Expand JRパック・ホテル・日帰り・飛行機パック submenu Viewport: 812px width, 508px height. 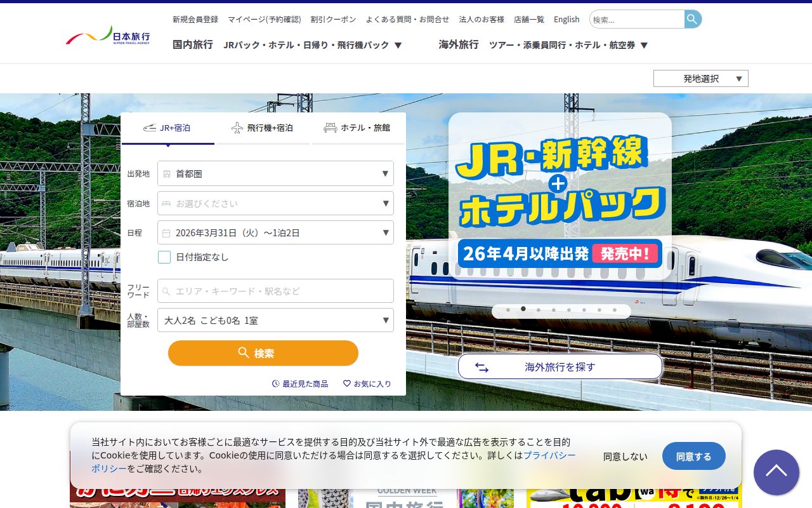313,45
